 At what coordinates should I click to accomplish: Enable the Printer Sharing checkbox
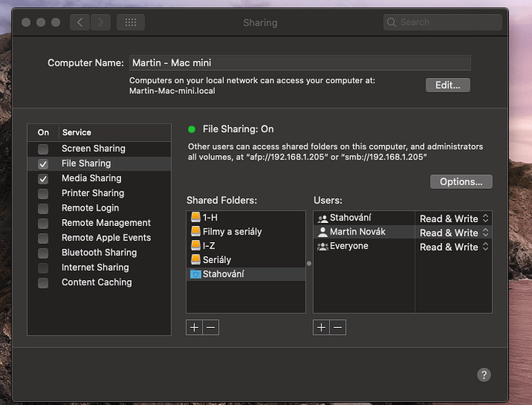pyautogui.click(x=43, y=194)
